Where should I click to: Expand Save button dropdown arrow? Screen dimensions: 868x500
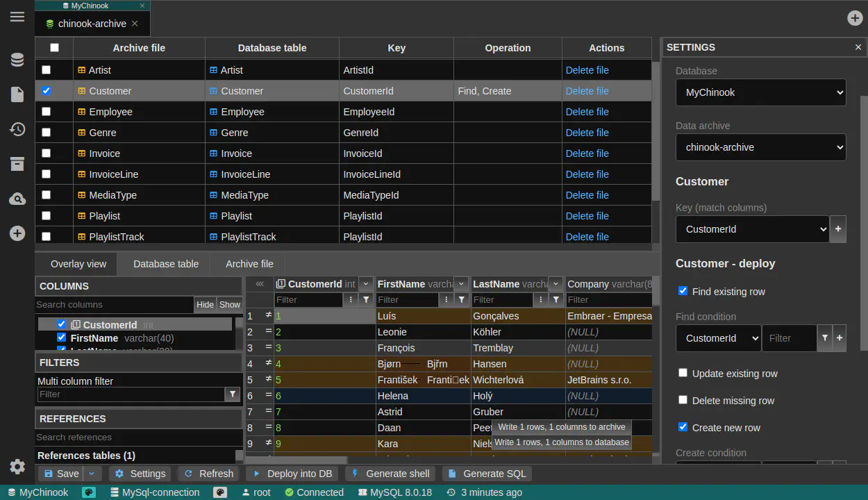[92, 474]
